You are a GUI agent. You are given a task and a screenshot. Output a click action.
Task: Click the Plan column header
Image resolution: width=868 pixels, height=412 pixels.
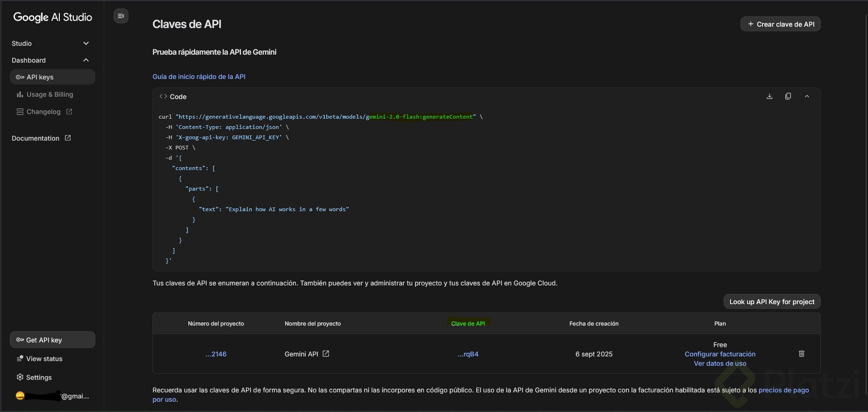(720, 324)
